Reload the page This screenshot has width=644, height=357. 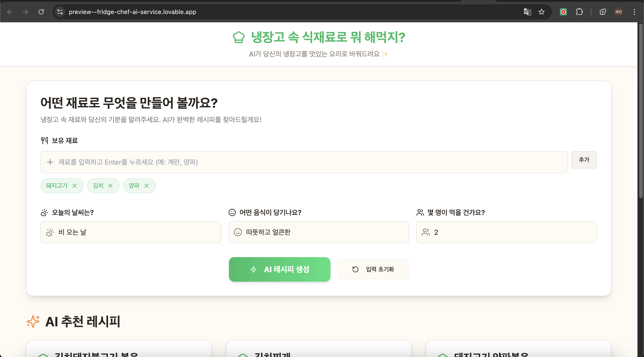[x=41, y=12]
